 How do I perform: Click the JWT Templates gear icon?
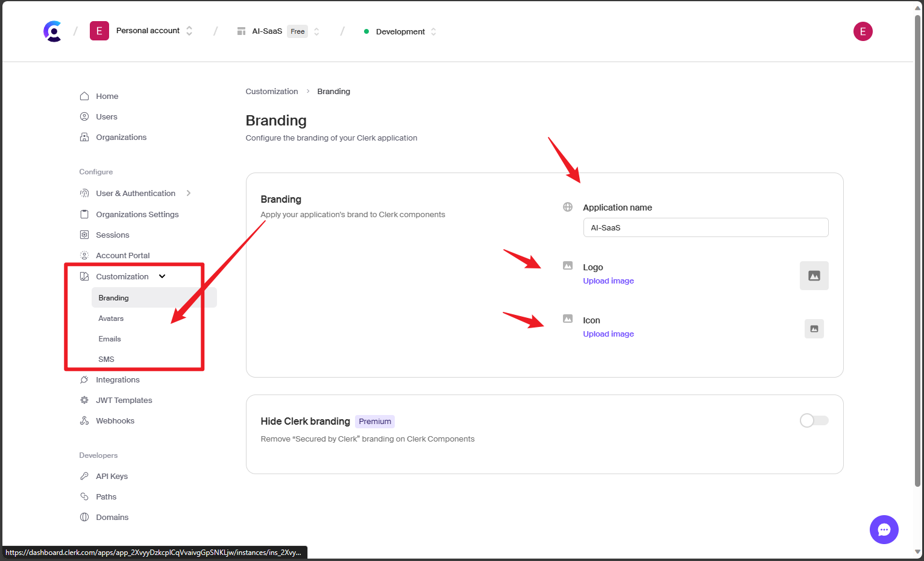point(84,400)
